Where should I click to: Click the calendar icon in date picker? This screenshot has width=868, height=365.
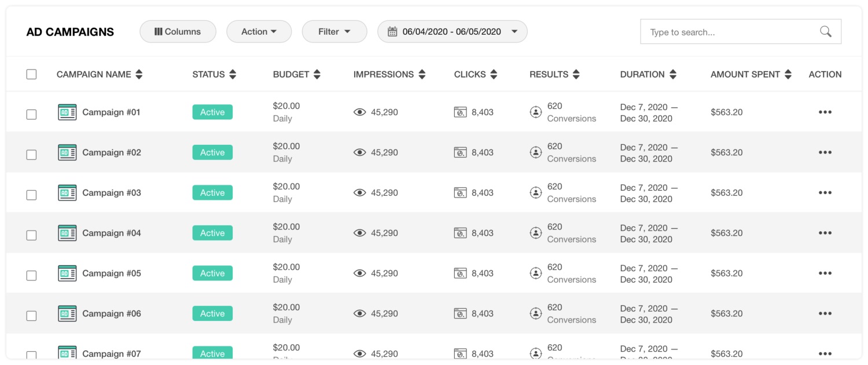click(392, 32)
